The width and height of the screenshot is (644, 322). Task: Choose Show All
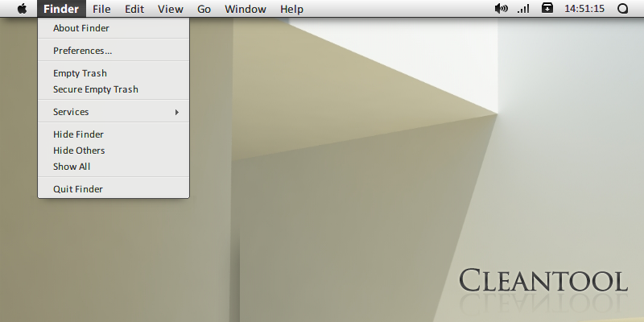[114, 167]
